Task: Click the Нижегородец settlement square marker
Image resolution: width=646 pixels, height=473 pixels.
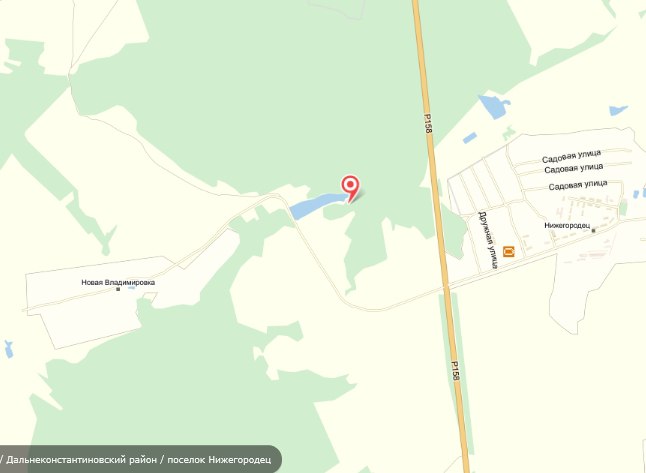Action: point(593,231)
